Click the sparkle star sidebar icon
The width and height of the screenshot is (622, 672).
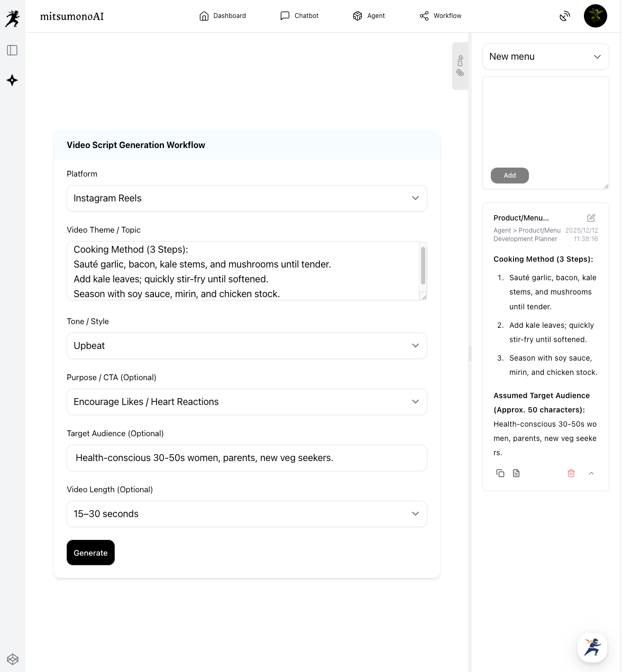[x=12, y=80]
